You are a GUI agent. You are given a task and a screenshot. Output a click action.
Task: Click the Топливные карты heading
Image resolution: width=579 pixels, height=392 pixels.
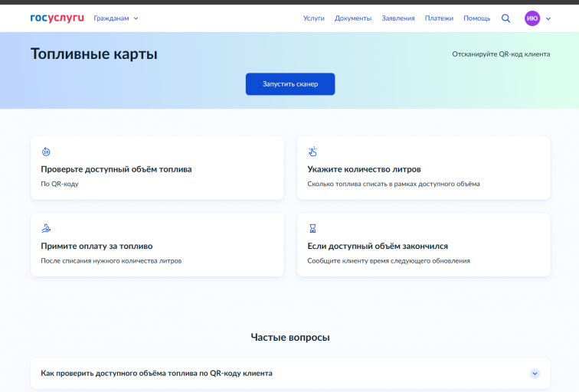pyautogui.click(x=93, y=54)
